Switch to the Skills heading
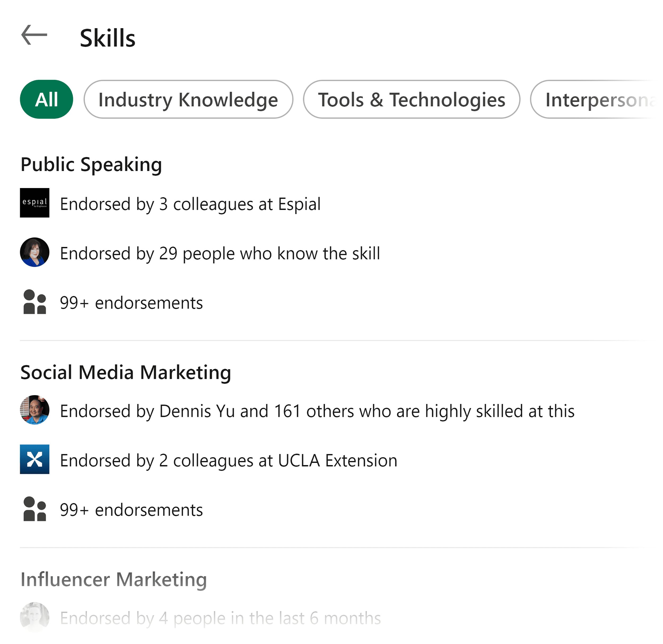The image size is (663, 644). [108, 38]
